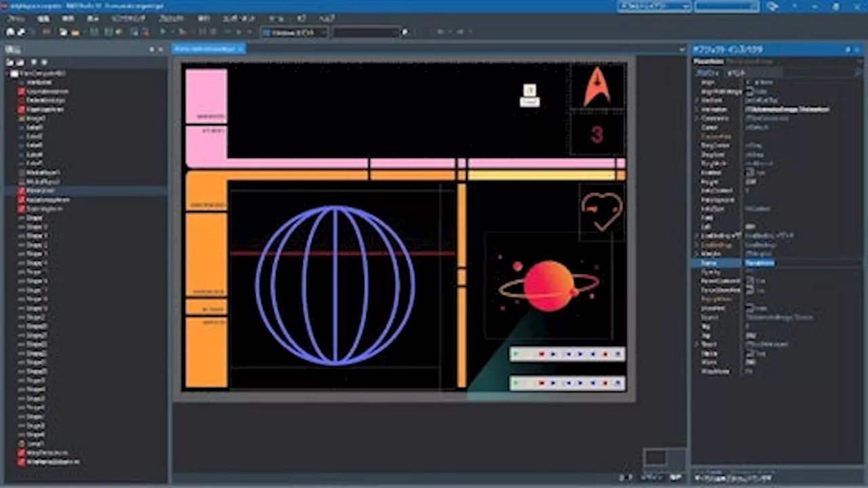Expand the Anchors property

pyautogui.click(x=696, y=100)
